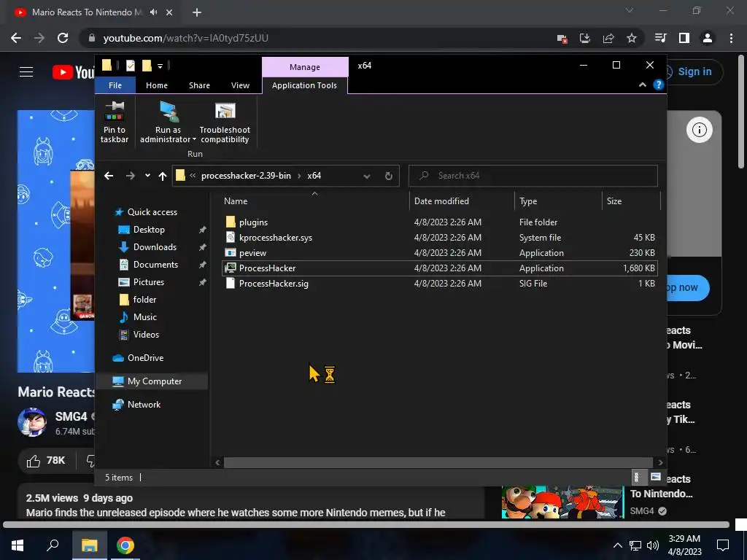Select ProcessHacker application icon
The image size is (747, 560).
[231, 268]
